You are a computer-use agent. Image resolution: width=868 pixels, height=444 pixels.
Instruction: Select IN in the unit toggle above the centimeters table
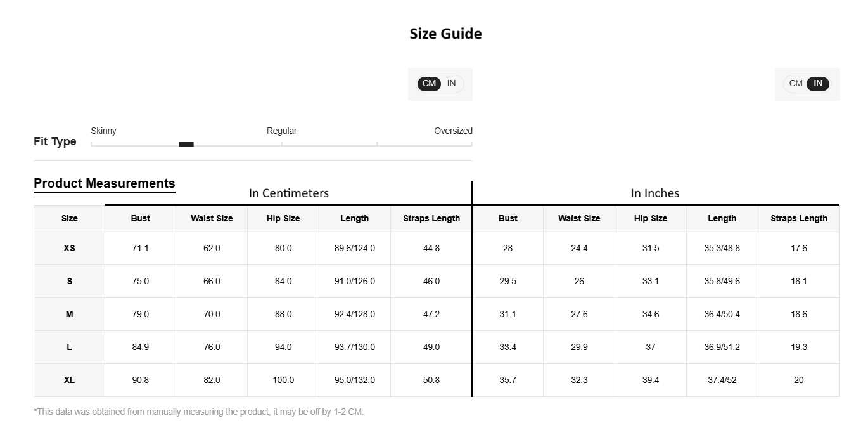tap(451, 84)
